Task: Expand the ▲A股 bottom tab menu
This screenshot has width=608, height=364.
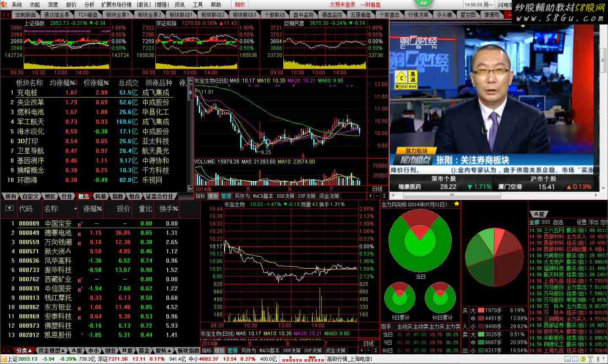Action: point(76,350)
